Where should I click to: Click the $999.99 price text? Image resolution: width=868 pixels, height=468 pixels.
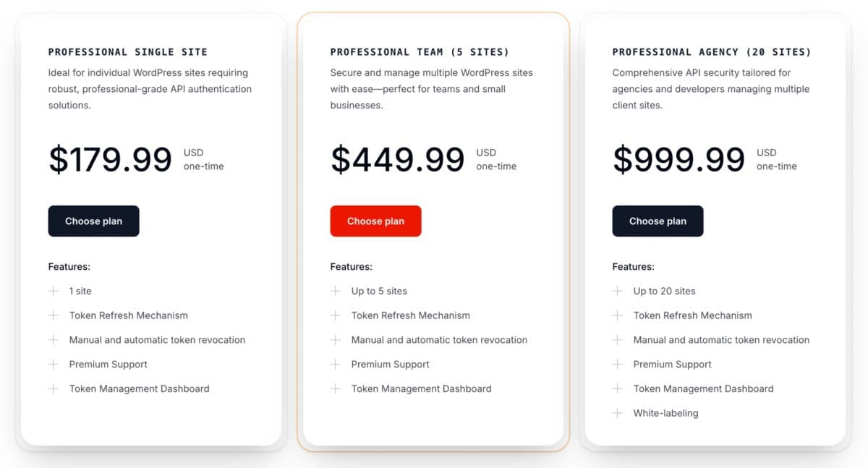[678, 160]
